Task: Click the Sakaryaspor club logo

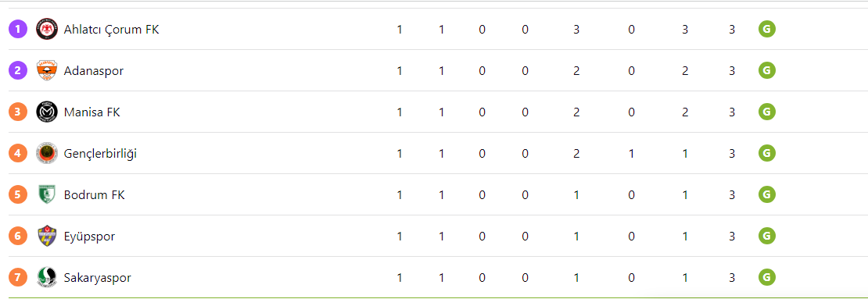Action: point(46,277)
